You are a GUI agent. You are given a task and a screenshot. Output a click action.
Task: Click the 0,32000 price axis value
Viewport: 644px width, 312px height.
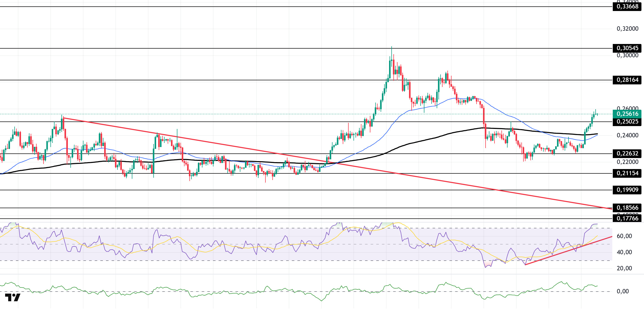pyautogui.click(x=627, y=29)
